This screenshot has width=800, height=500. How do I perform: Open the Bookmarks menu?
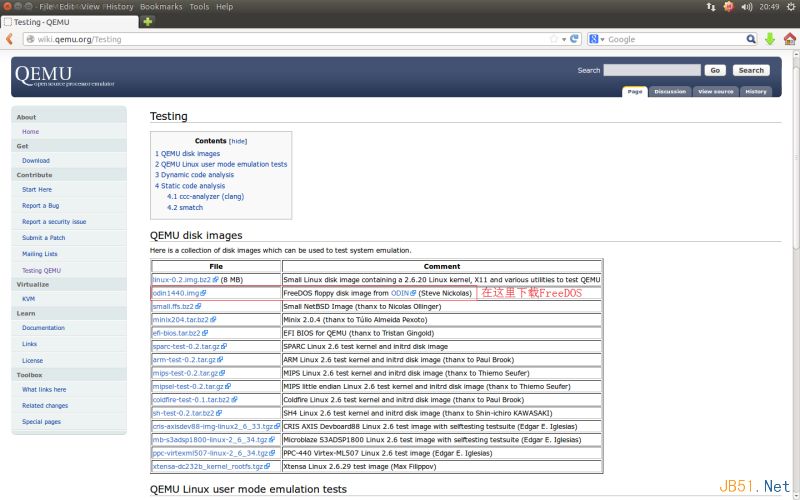(x=161, y=7)
